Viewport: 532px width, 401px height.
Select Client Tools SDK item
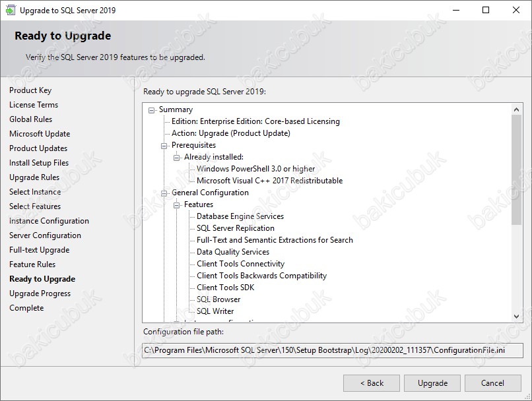click(x=225, y=288)
